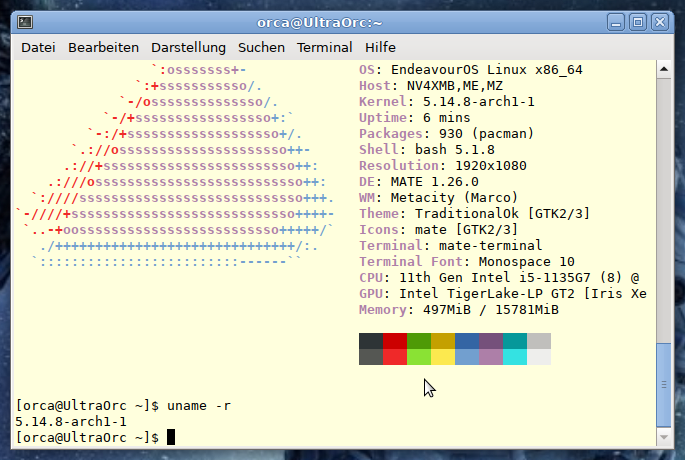Click the Uptime '6 mins' text

pyautogui.click(x=446, y=118)
